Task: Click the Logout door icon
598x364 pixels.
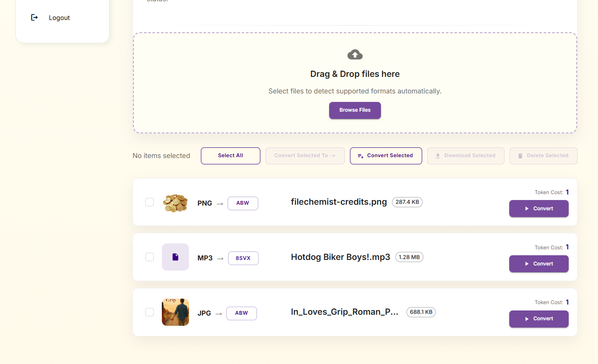Action: click(x=34, y=17)
